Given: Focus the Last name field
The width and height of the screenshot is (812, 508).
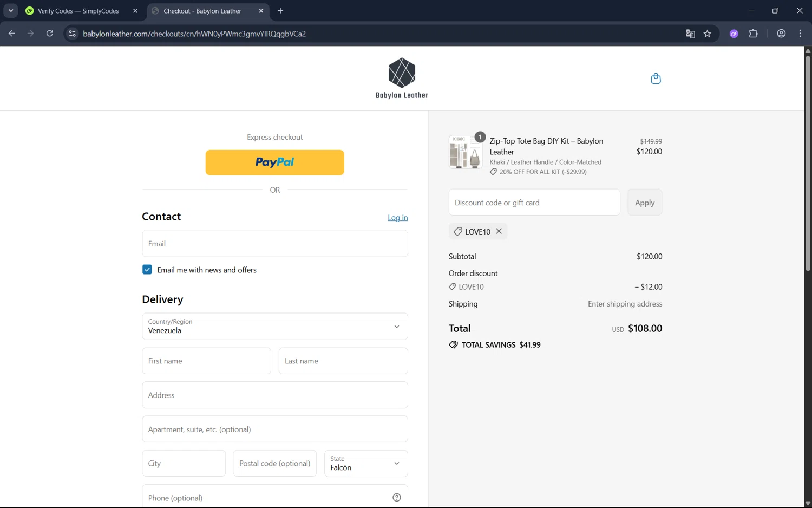Looking at the screenshot, I should click(343, 361).
